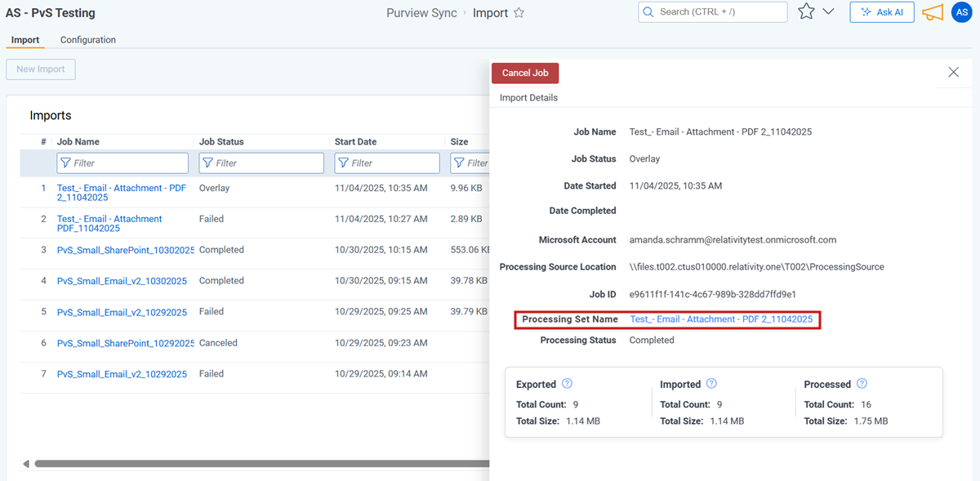Viewport: 980px width, 481px height.
Task: Click the horizontal scrollbar left arrow
Action: [x=26, y=464]
